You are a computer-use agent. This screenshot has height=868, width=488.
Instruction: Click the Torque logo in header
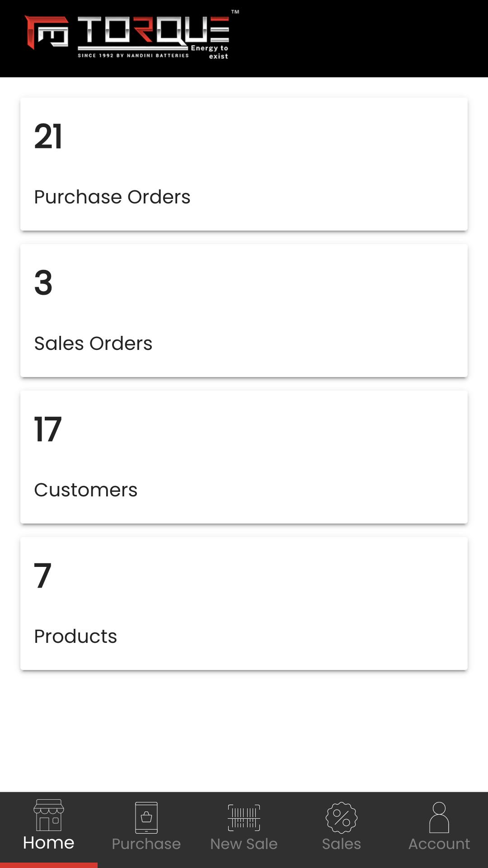coord(132,37)
